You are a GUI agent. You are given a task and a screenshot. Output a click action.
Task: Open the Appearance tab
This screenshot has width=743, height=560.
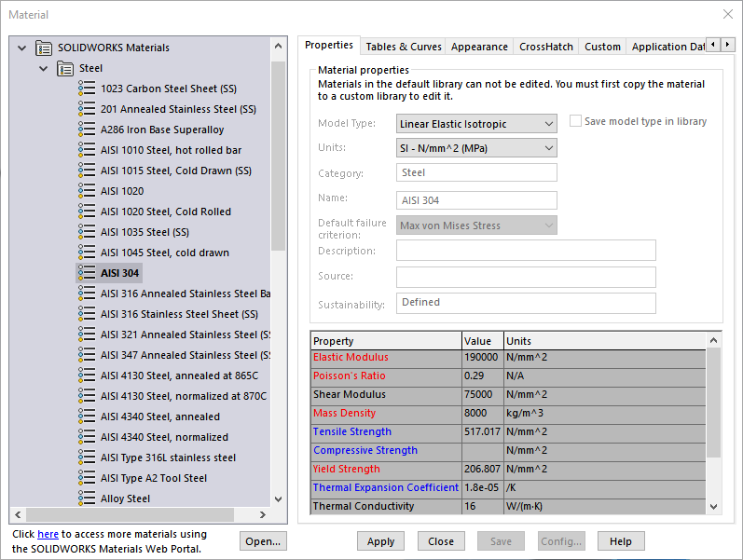coord(479,47)
